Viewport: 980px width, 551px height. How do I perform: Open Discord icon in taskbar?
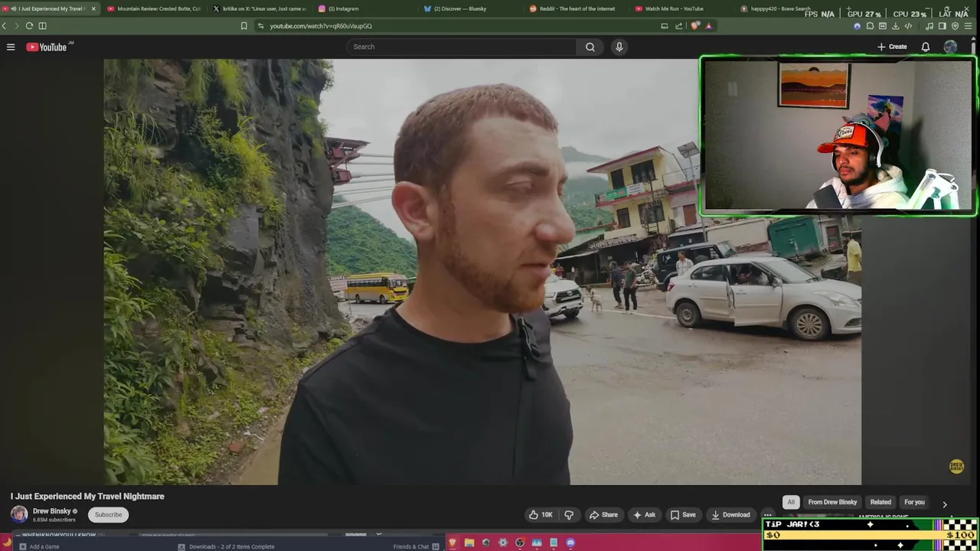tap(570, 543)
